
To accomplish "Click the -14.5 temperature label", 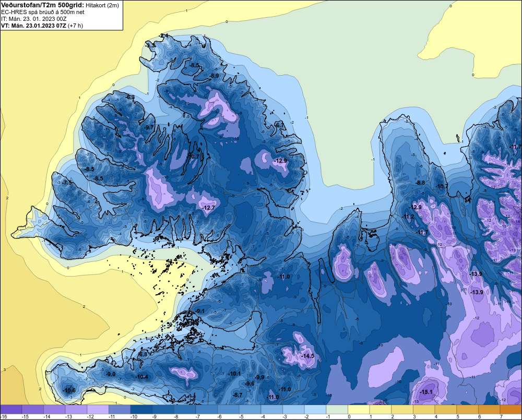I will coord(308,356).
